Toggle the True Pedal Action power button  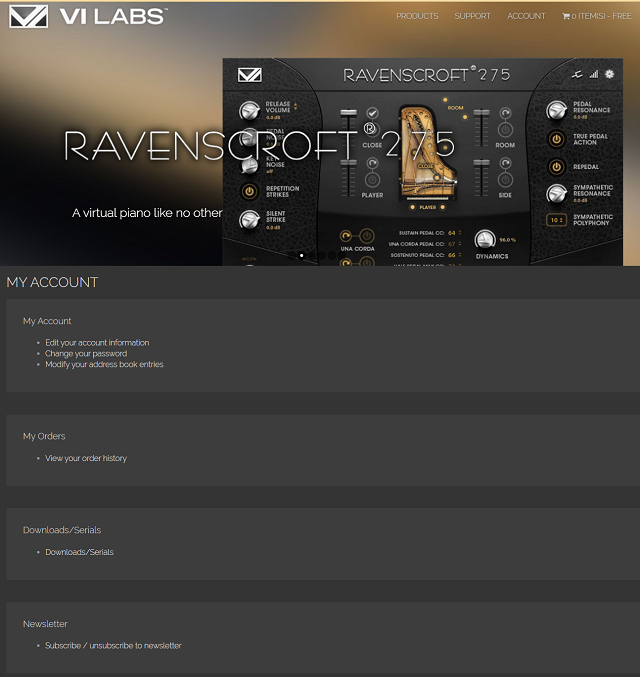tap(556, 139)
